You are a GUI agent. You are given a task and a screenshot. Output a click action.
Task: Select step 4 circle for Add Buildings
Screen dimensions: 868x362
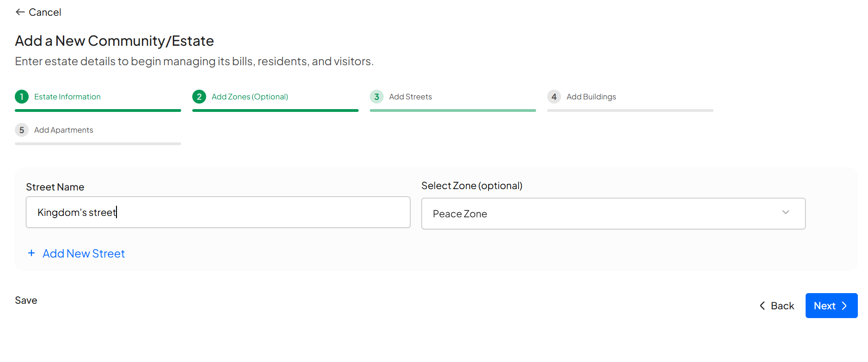click(554, 97)
